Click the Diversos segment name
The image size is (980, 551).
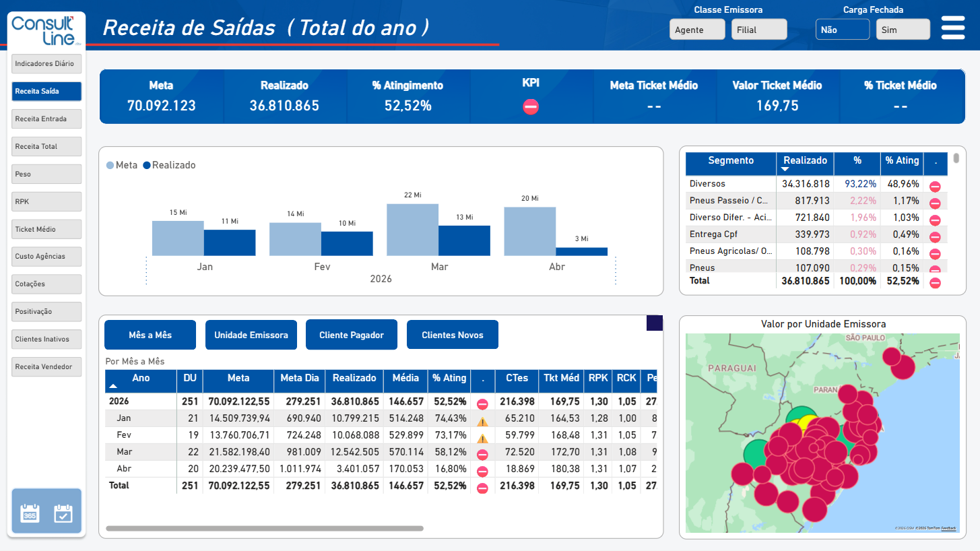click(707, 183)
